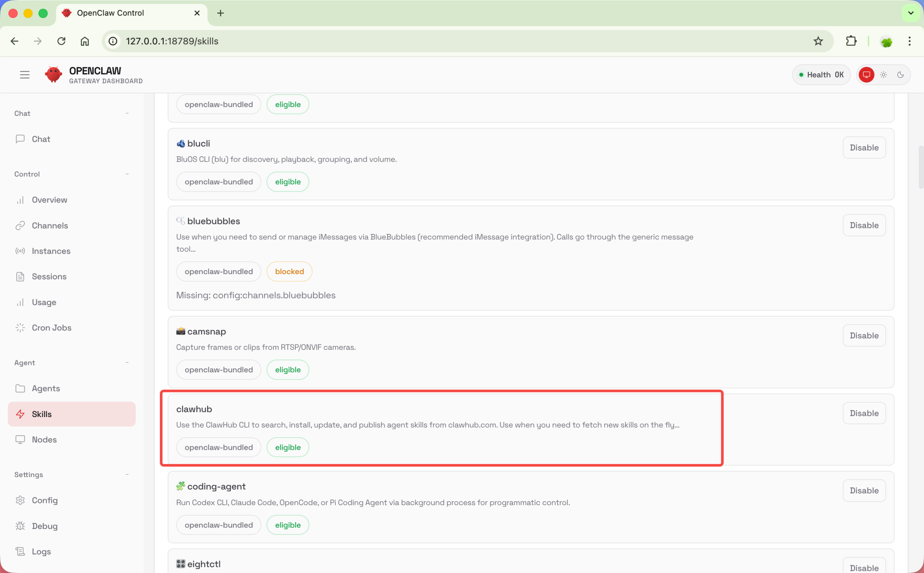Image resolution: width=924 pixels, height=573 pixels.
Task: Collapse the Agent sidebar section
Action: pos(127,363)
